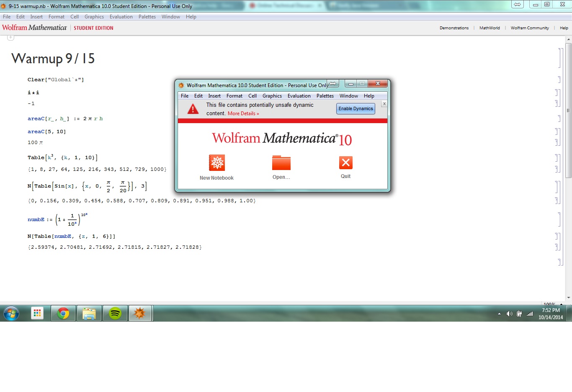Open Google Chrome from the taskbar
The width and height of the screenshot is (572, 392).
[x=63, y=313]
